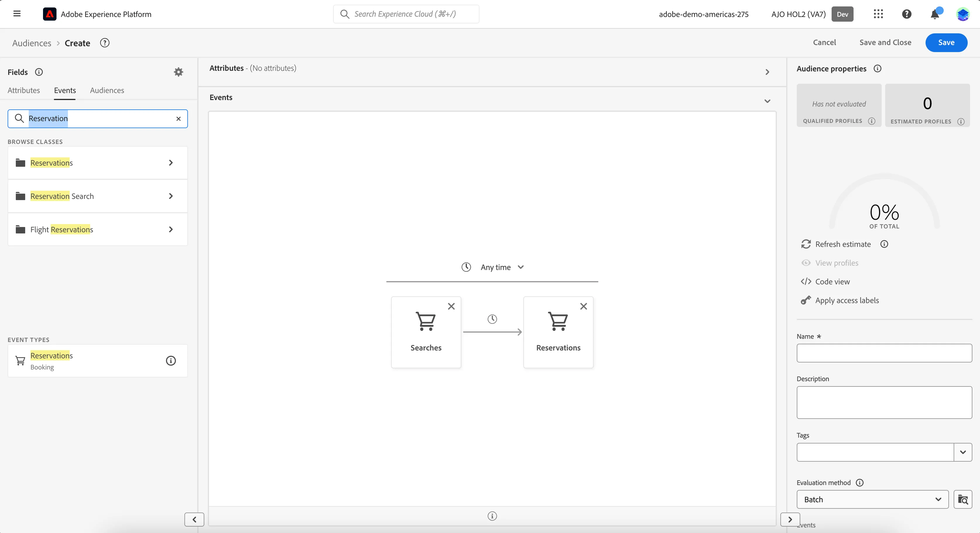Screen dimensions: 980x533
Task: Click the Cancel button
Action: click(x=824, y=42)
